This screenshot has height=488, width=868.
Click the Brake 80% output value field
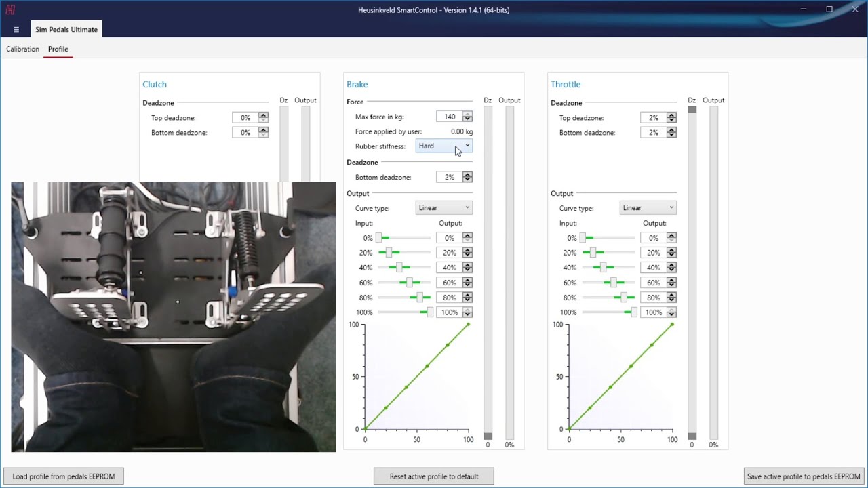[x=449, y=298]
